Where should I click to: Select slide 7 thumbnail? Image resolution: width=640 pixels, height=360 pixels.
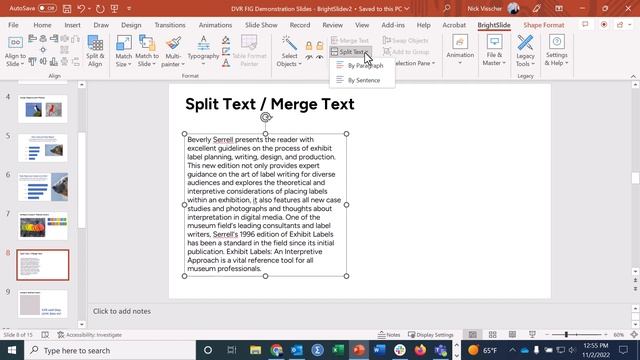42,226
